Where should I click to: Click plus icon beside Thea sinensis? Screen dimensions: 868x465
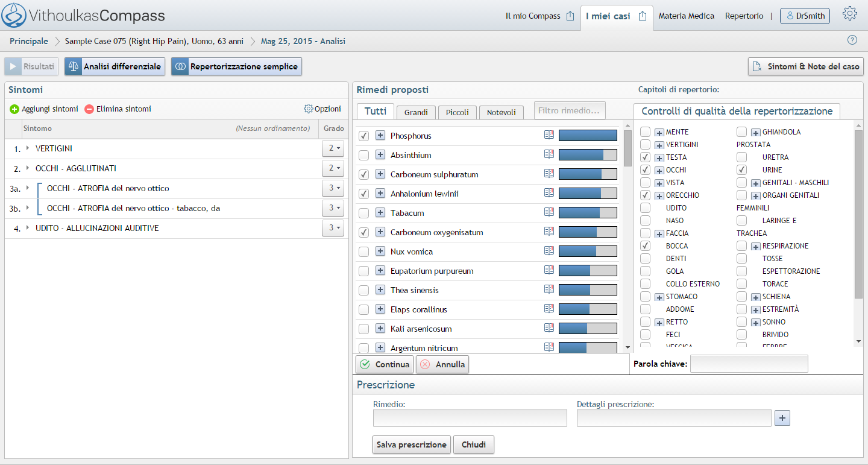pyautogui.click(x=380, y=290)
